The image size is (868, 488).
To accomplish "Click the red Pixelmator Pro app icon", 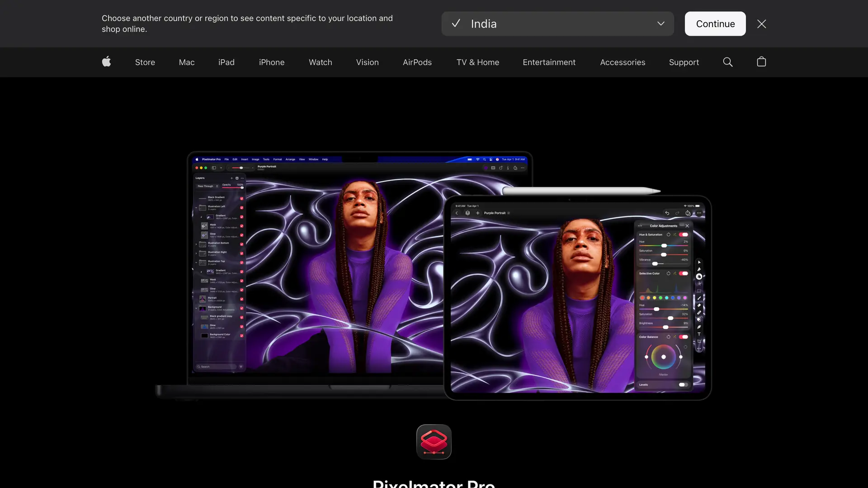I will click(x=434, y=442).
